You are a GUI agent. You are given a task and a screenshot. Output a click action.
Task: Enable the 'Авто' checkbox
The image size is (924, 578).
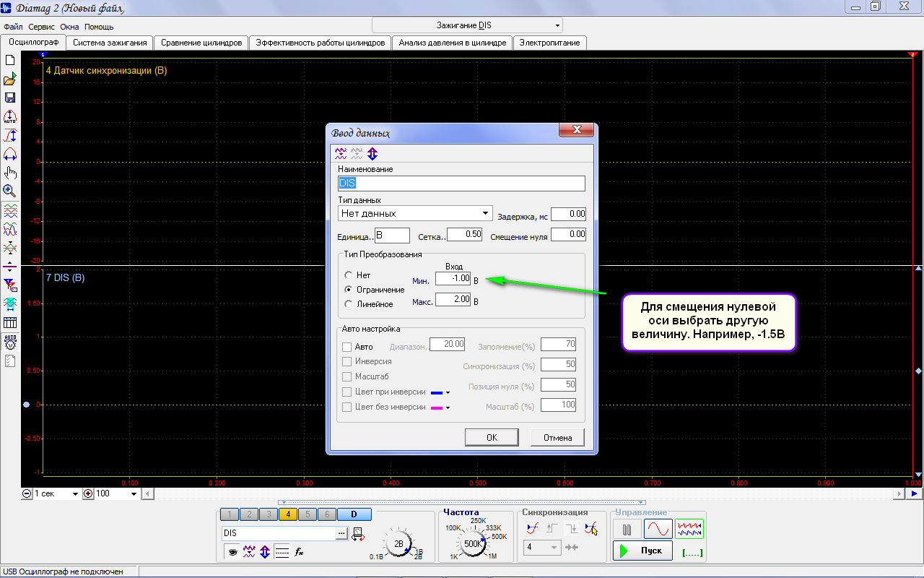point(346,347)
